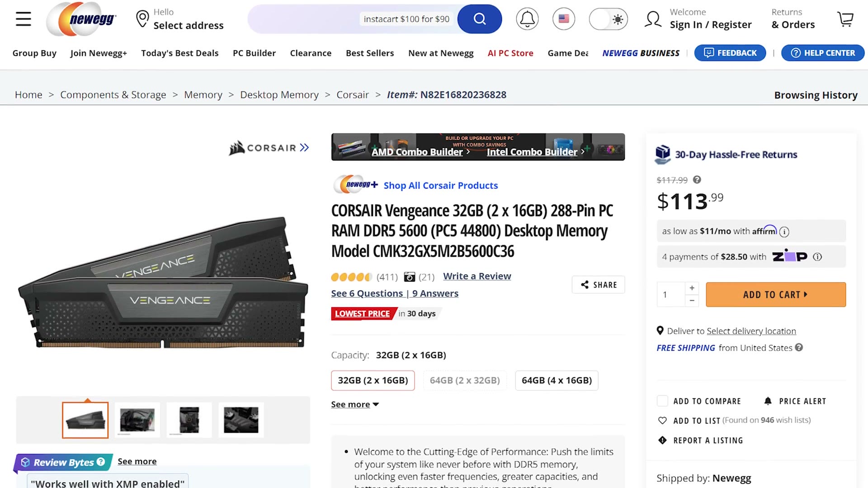
Task: Open Group Buy menu item
Action: (x=34, y=53)
